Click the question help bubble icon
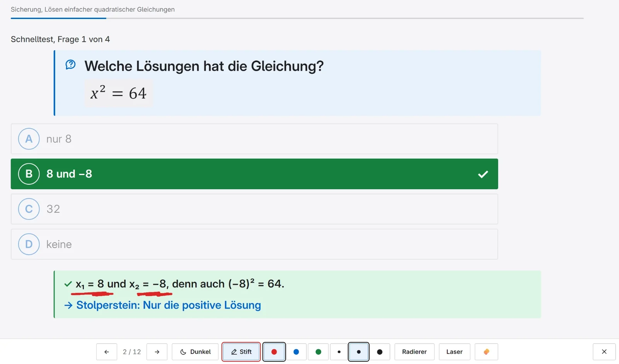Viewport: 619px width, 364px height. (70, 65)
